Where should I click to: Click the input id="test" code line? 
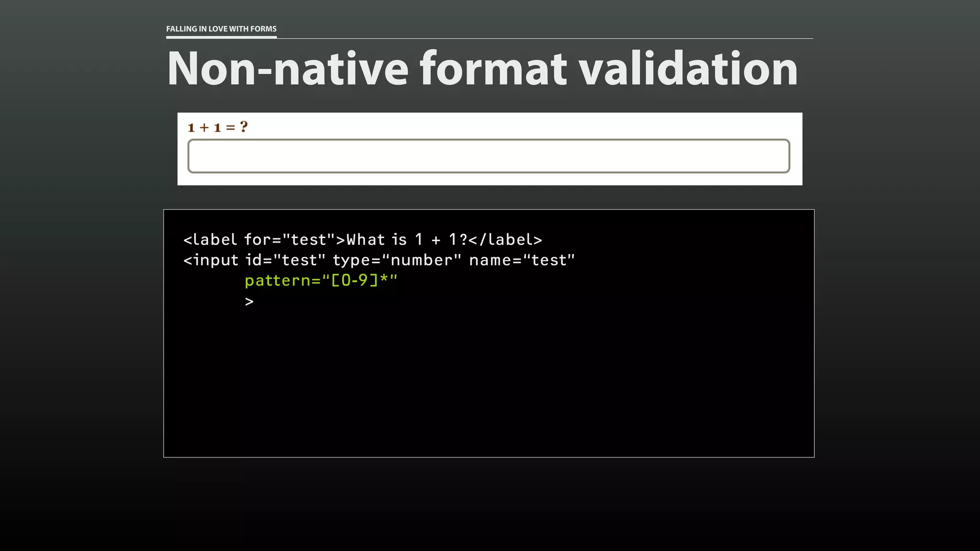click(x=379, y=260)
